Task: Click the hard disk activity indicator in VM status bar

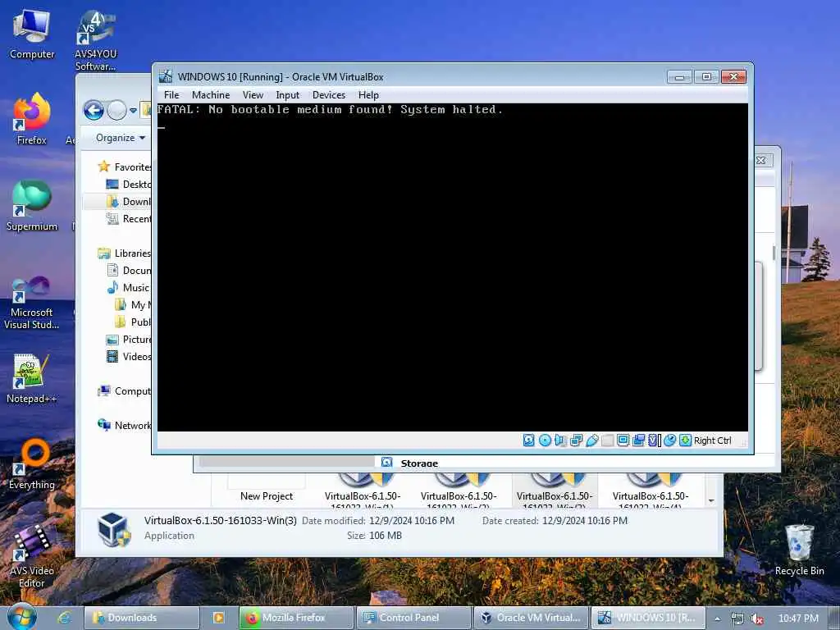Action: [528, 441]
